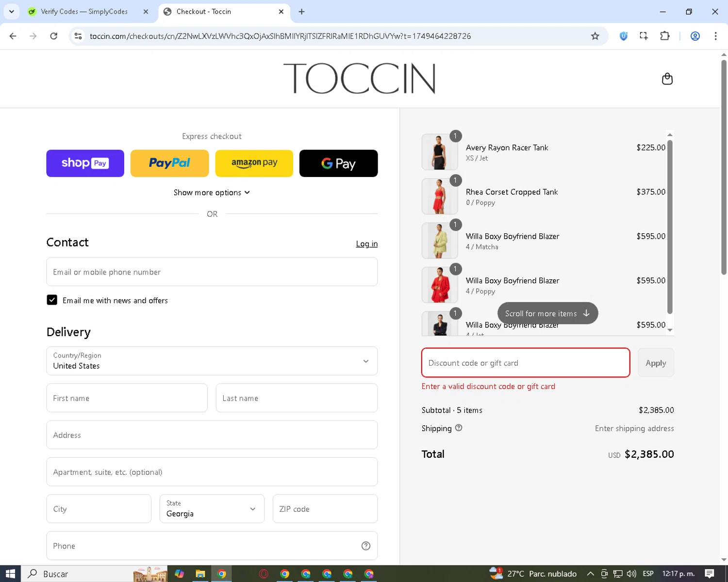728x582 pixels.
Task: Switch to the Verify Codes — SimplyCodes tab
Action: coord(83,12)
